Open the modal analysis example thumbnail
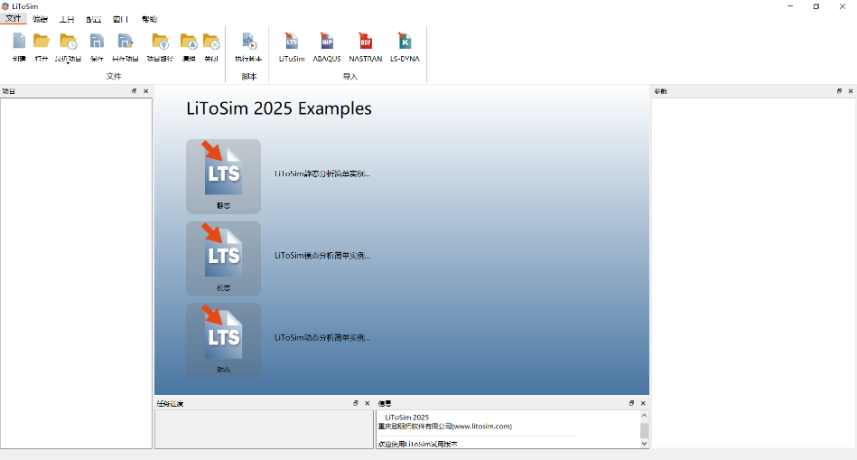This screenshot has height=460, width=857. [x=224, y=258]
